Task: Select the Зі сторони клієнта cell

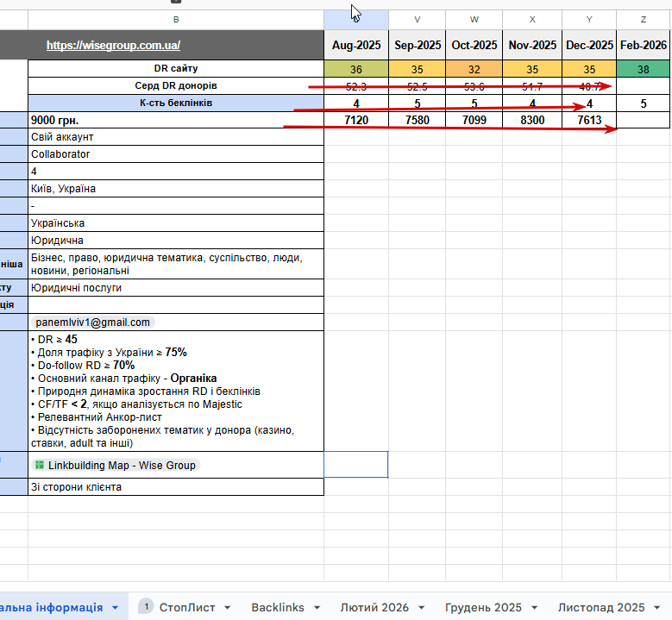Action: pyautogui.click(x=176, y=486)
